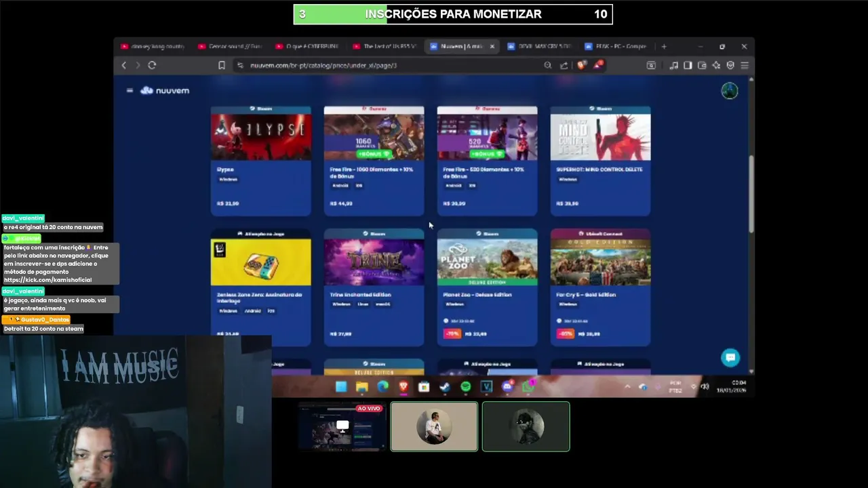Image resolution: width=868 pixels, height=488 pixels.
Task: Select the dark avatar participant tile
Action: 526,426
